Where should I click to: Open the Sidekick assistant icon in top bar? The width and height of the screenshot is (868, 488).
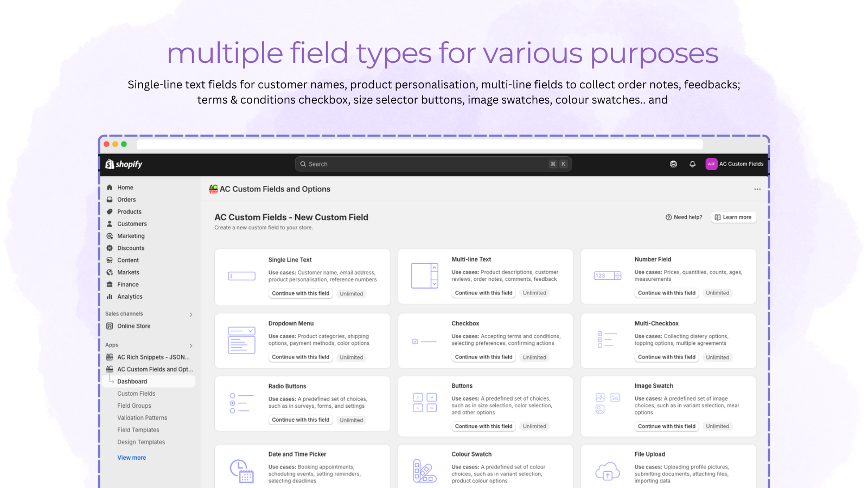pyautogui.click(x=674, y=164)
